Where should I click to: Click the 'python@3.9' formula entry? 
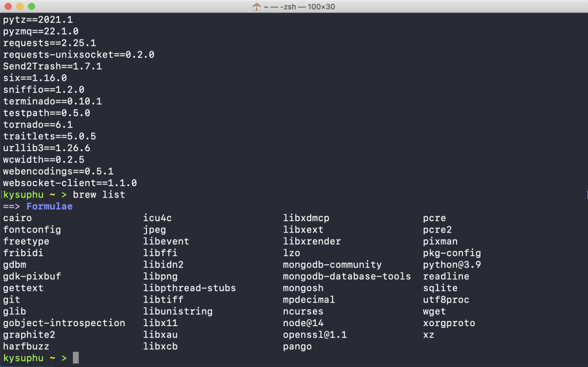[452, 265]
